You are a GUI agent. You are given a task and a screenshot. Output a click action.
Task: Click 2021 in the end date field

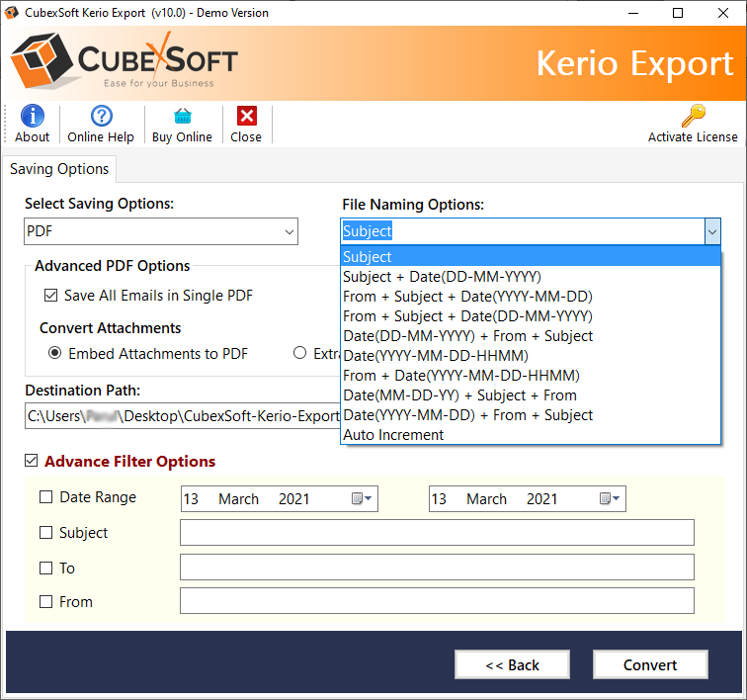tap(541, 498)
